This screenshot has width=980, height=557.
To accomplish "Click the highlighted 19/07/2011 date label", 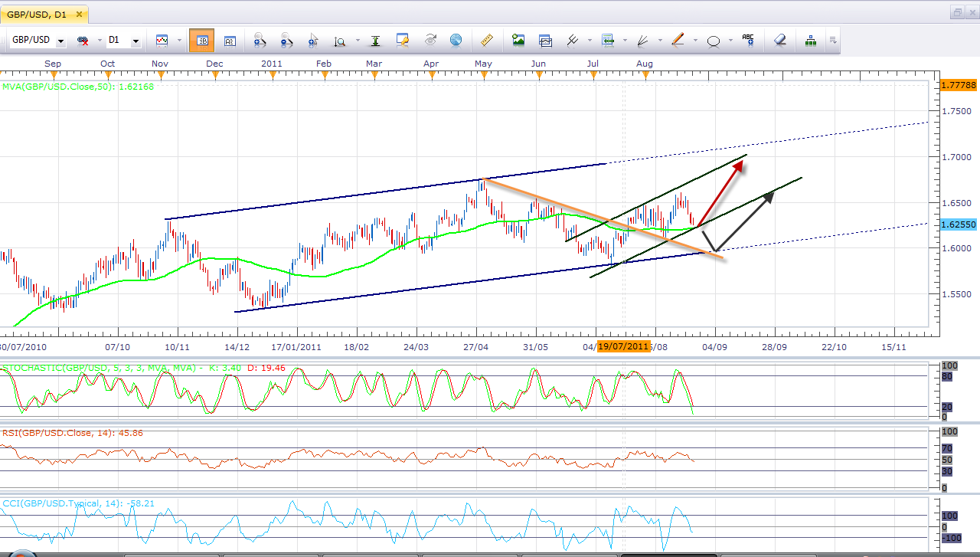I will click(624, 346).
